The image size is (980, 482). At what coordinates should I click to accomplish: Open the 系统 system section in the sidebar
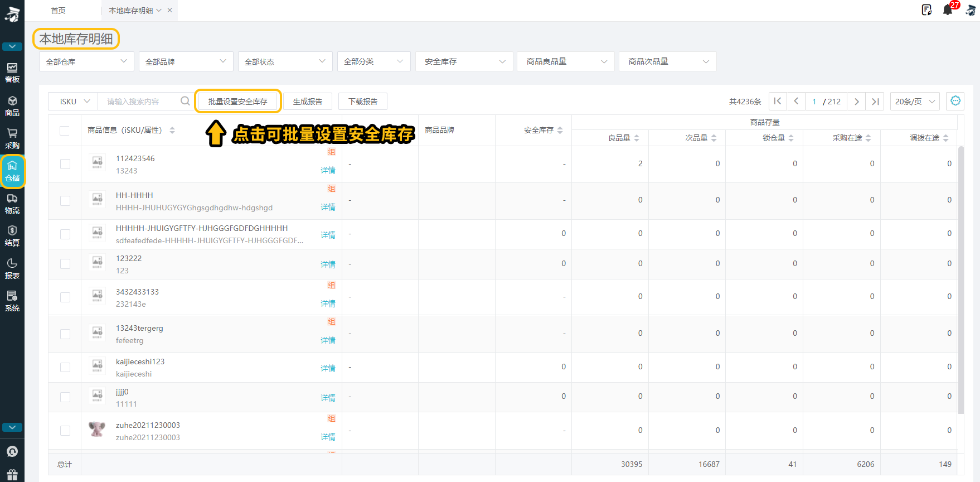click(12, 301)
